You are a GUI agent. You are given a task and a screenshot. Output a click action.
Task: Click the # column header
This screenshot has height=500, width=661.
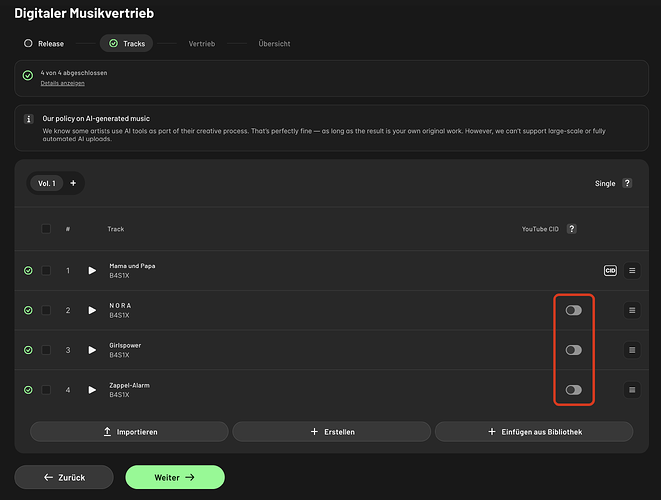point(67,229)
